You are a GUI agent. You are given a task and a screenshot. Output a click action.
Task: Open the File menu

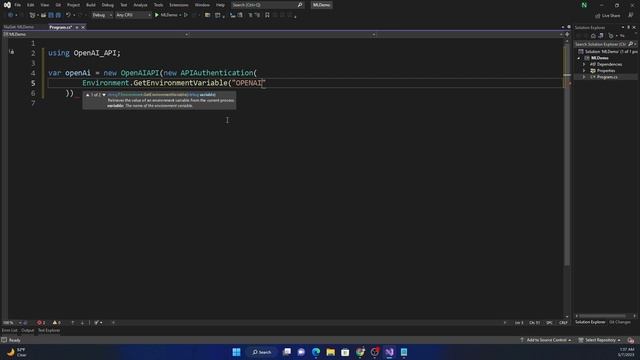[18, 5]
